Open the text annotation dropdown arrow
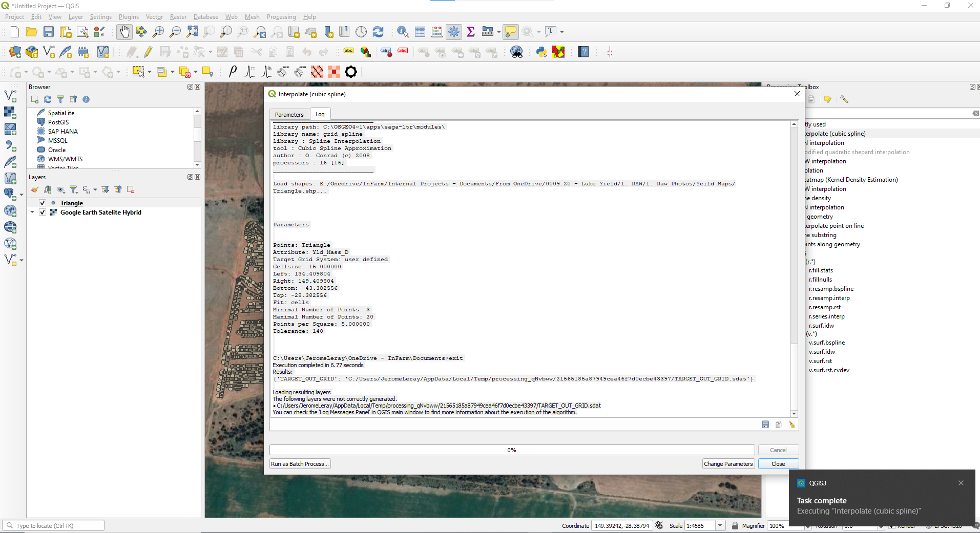 [562, 32]
